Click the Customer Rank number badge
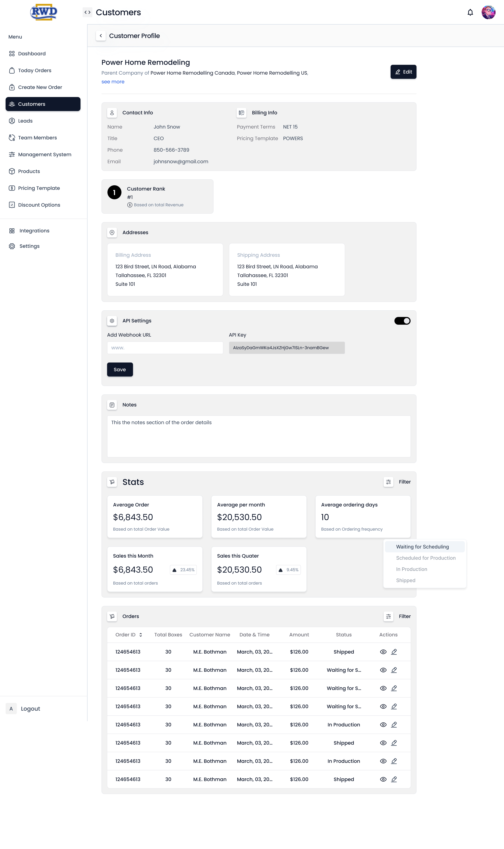 point(114,192)
